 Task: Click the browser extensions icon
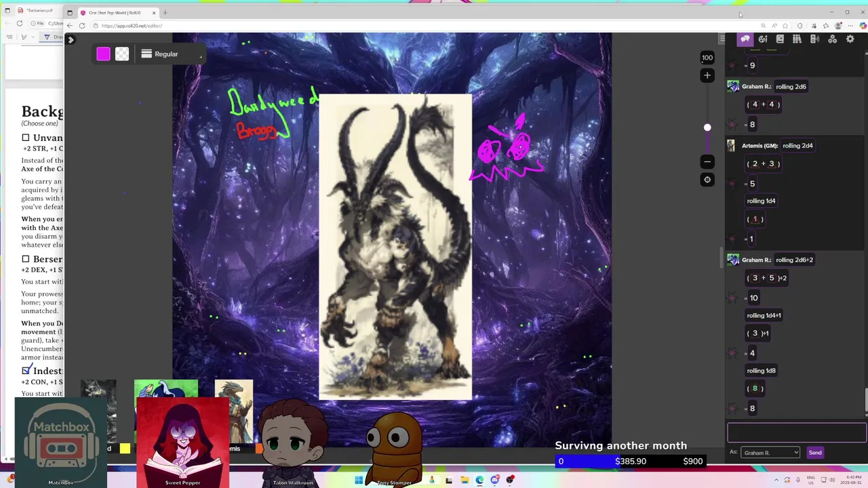pos(800,26)
